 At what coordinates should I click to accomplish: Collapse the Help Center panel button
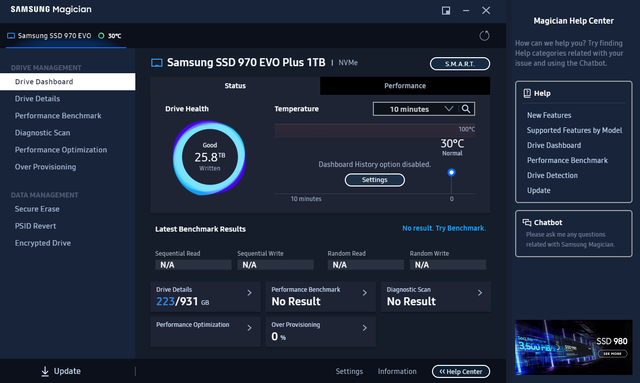coord(461,372)
